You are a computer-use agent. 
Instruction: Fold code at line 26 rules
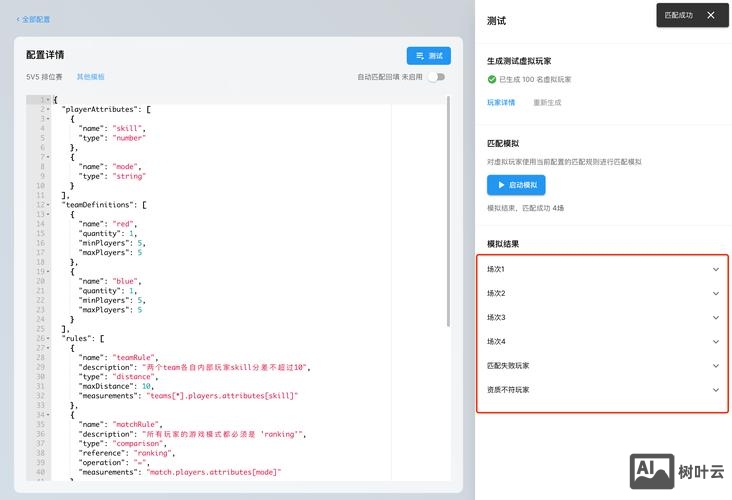pos(48,338)
